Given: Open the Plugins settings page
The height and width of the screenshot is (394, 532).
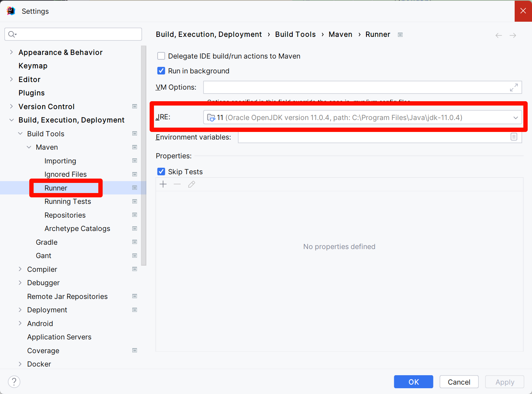Looking at the screenshot, I should [x=31, y=93].
